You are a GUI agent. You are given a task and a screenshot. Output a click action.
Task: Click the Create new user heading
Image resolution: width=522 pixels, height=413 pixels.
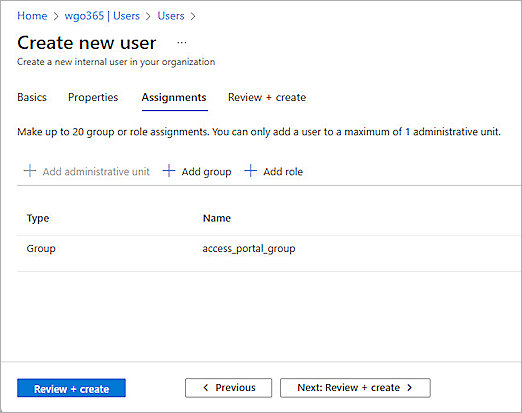(87, 43)
